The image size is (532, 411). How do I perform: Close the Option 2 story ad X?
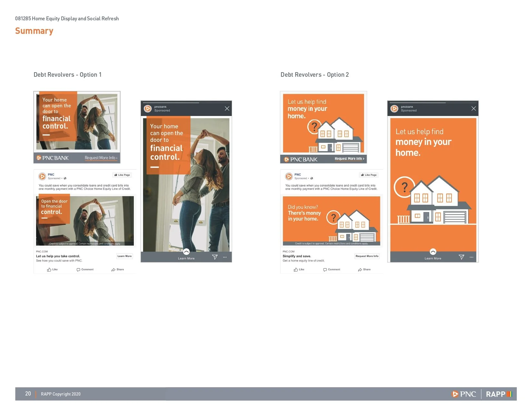click(474, 109)
